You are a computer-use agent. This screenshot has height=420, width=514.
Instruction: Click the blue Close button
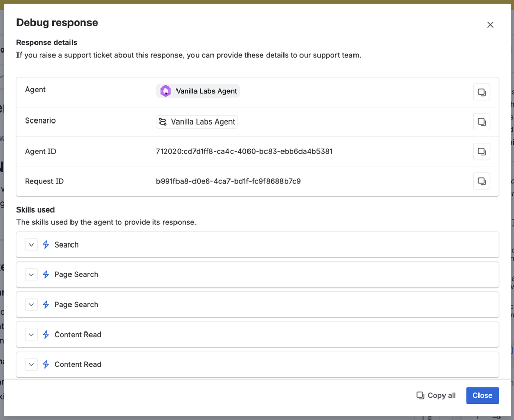pos(482,395)
